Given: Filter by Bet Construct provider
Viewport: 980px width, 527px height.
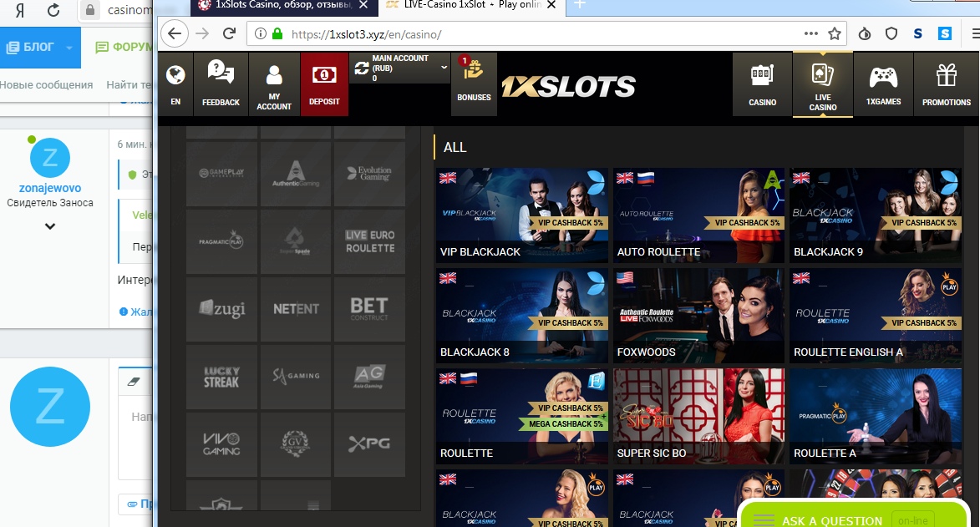Looking at the screenshot, I should [369, 309].
